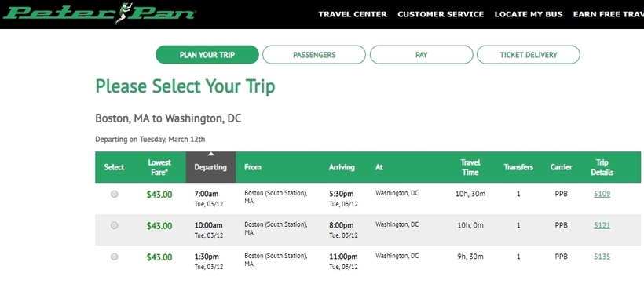This screenshot has width=644, height=284.
Task: Sort by the Arriving column header
Action: pyautogui.click(x=342, y=167)
